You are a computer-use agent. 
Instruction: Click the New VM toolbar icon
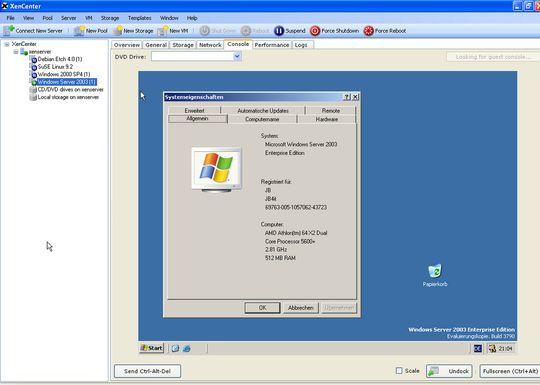click(163, 31)
